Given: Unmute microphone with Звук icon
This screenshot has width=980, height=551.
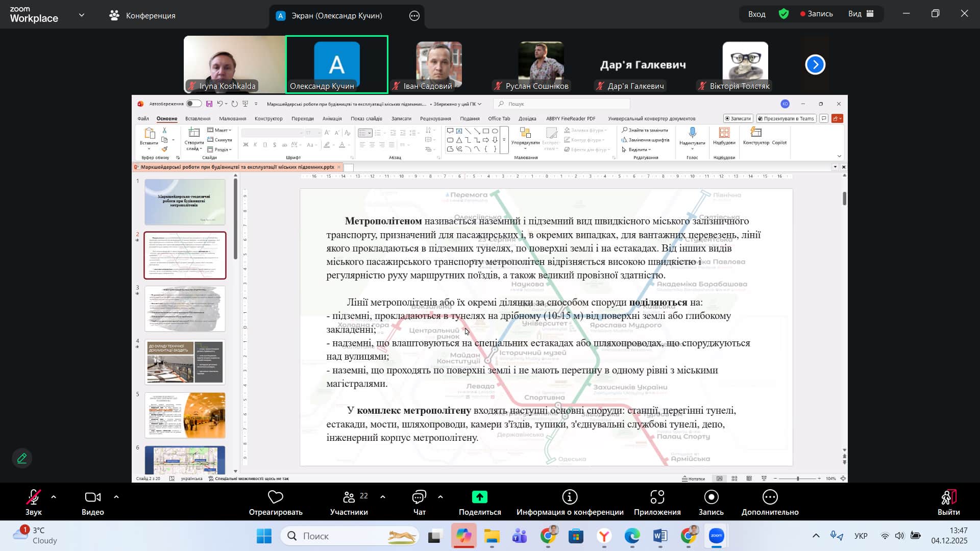Looking at the screenshot, I should point(34,497).
